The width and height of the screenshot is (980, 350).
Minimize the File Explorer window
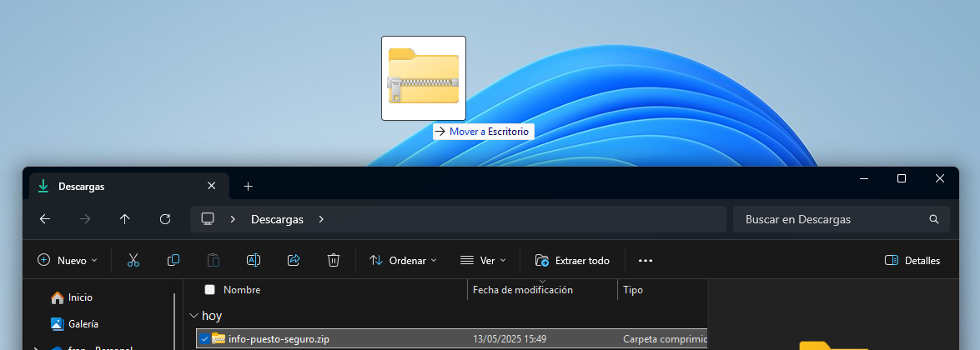864,178
